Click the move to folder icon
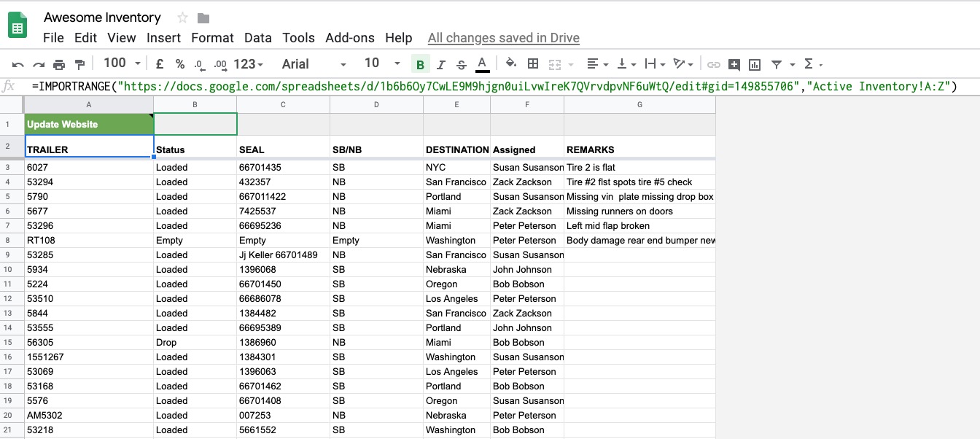 tap(203, 18)
